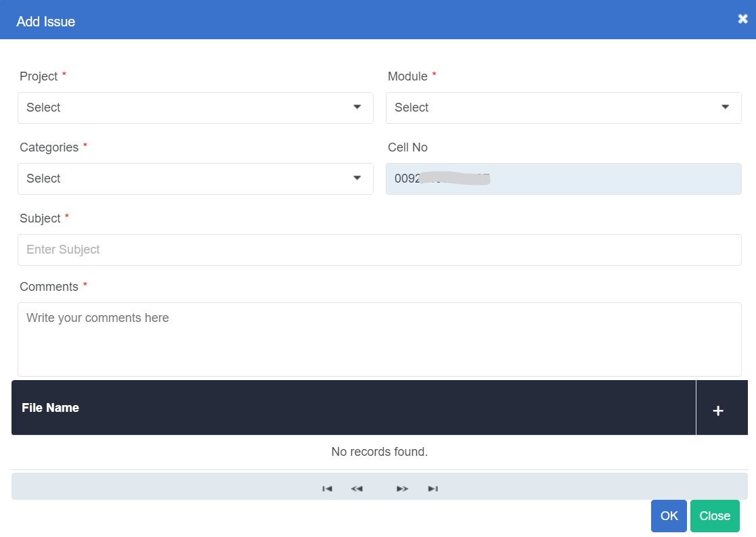The image size is (756, 537).
Task: Click the last-page pagination icon
Action: (432, 488)
